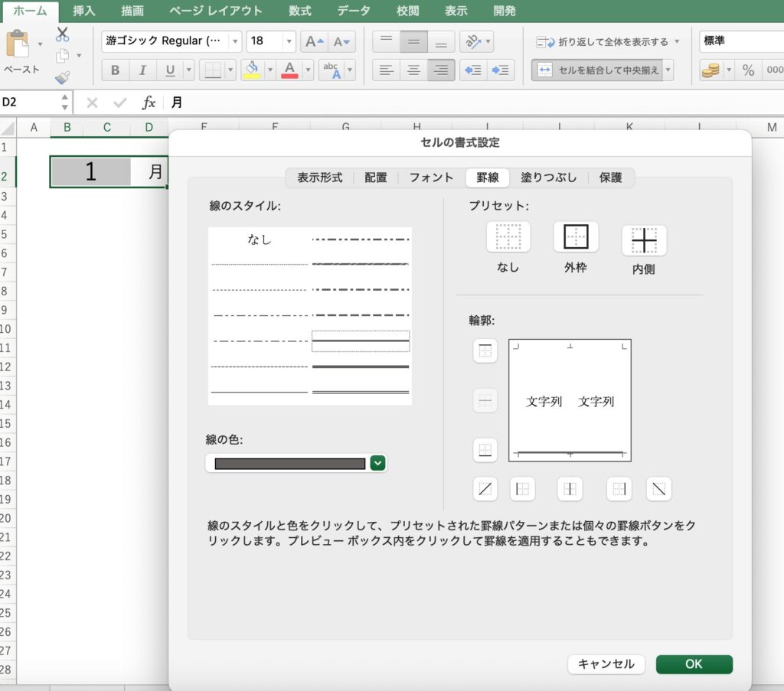
Task: Click the phonetic guide abc icon
Action: 332,70
